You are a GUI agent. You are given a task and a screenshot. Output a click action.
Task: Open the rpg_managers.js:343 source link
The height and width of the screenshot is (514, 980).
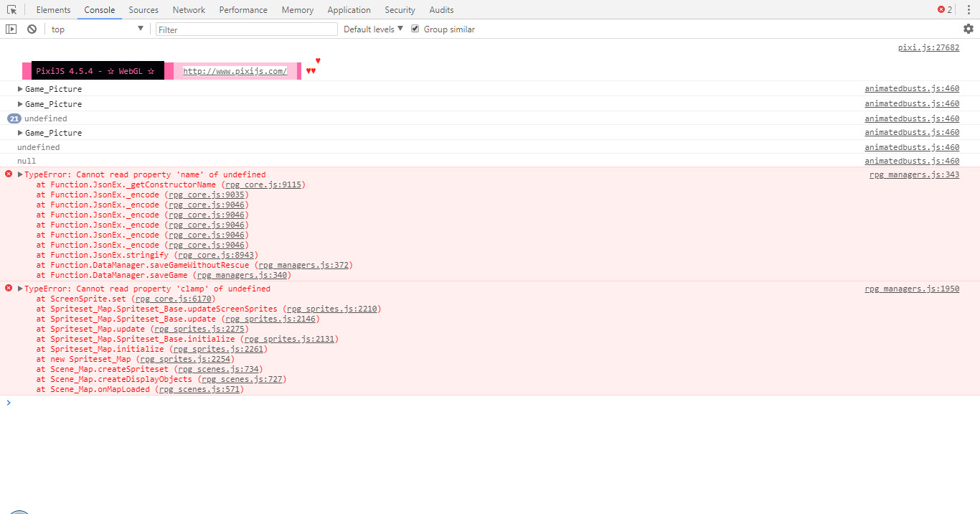914,174
